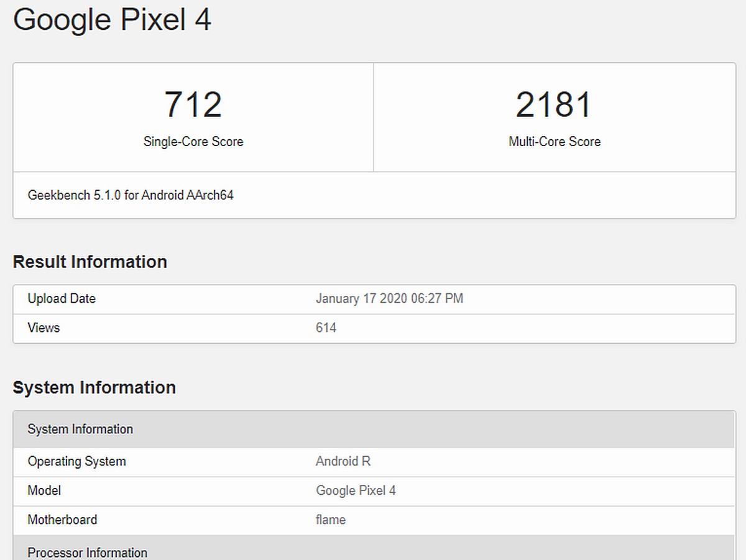This screenshot has width=746, height=560.
Task: Click the System Information table header row
Action: (x=374, y=429)
